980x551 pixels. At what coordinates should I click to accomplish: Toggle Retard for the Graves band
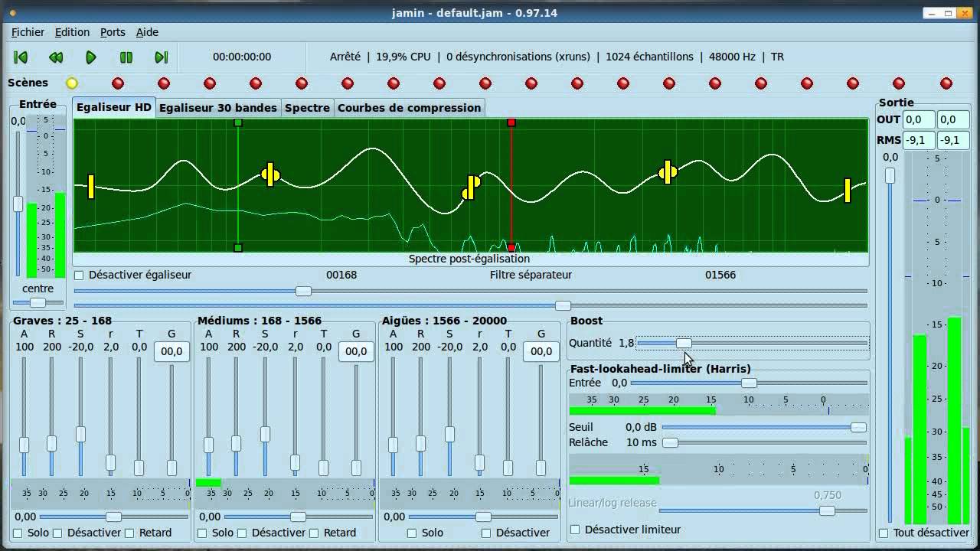129,533
